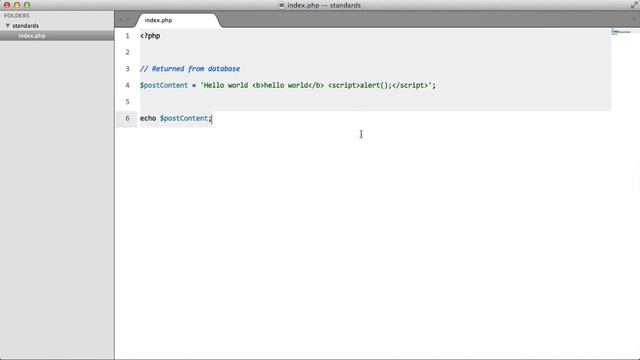
Task: Open the tab list dropdown arrow
Action: coord(634,19)
